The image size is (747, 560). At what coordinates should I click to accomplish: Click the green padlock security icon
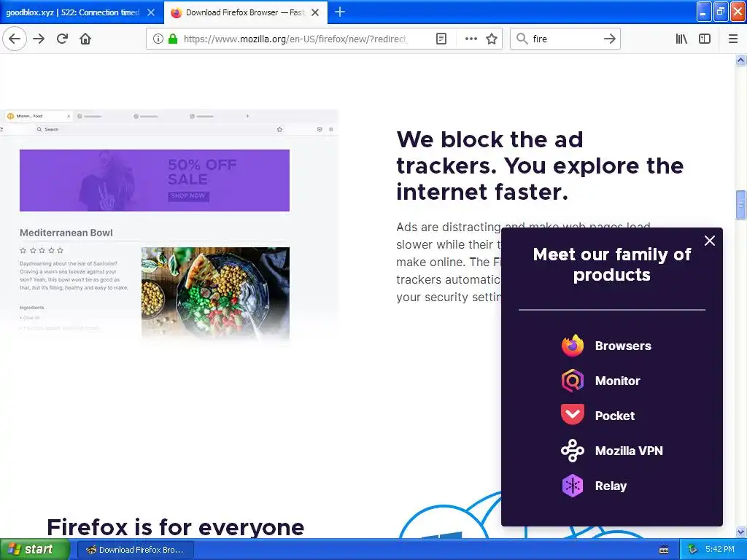[x=173, y=39]
